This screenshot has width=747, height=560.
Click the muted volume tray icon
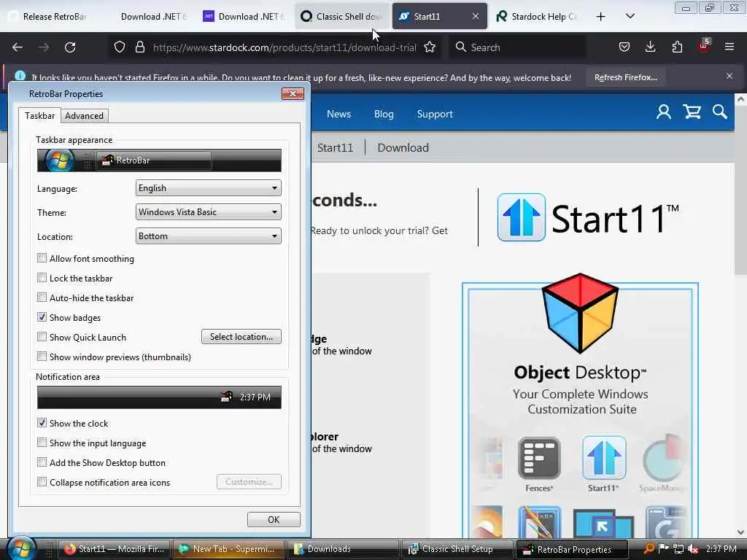[x=693, y=548]
